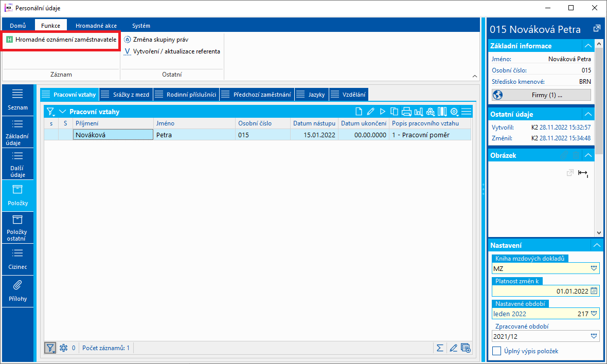Collapse the Ostatní údaje section

pyautogui.click(x=588, y=114)
